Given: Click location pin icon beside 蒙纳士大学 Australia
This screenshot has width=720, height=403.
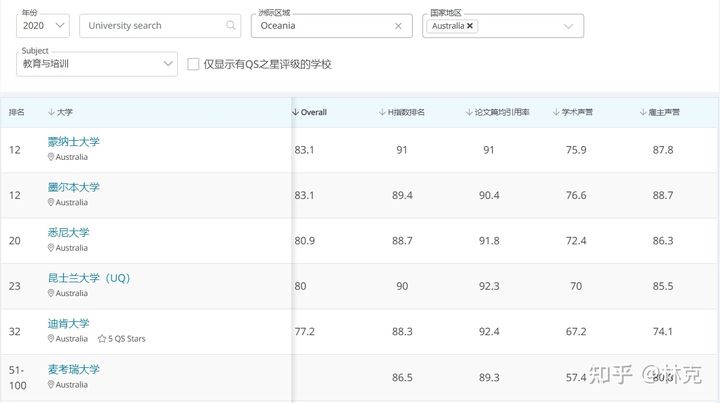Looking at the screenshot, I should tap(51, 157).
